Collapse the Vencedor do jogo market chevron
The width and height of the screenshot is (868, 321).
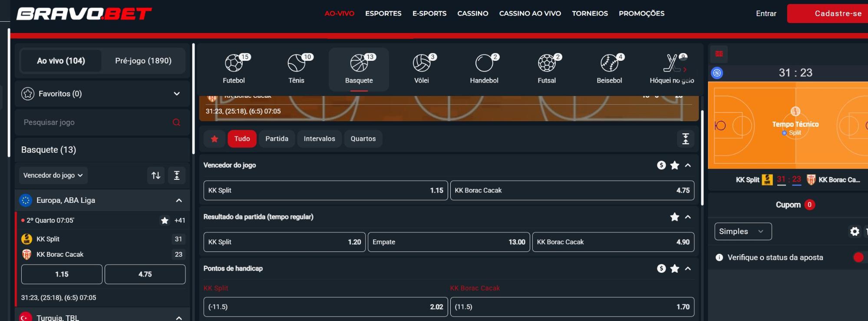[x=688, y=165]
